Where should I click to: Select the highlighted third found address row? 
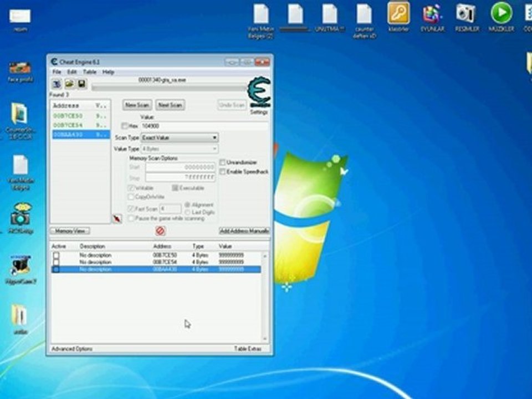tap(80, 135)
